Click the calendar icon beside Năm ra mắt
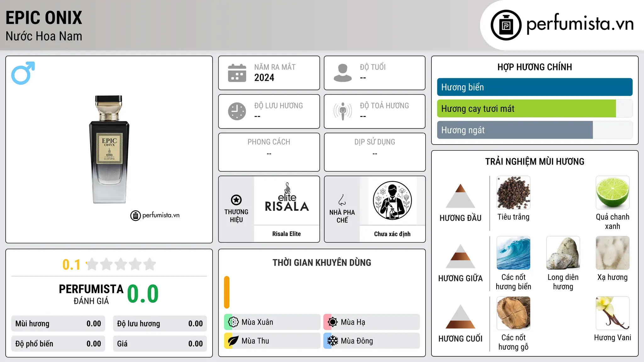 pyautogui.click(x=237, y=73)
